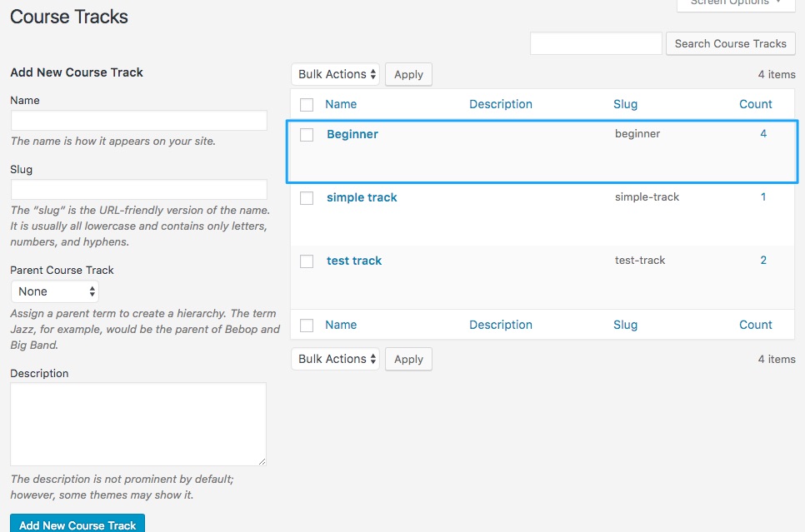Image resolution: width=805 pixels, height=532 pixels.
Task: Click the Course Tracks page heading
Action: pyautogui.click(x=69, y=17)
